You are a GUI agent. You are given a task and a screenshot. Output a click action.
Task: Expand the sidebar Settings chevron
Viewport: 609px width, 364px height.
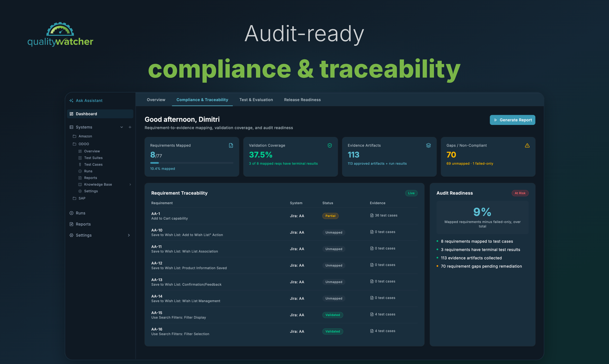(x=129, y=235)
